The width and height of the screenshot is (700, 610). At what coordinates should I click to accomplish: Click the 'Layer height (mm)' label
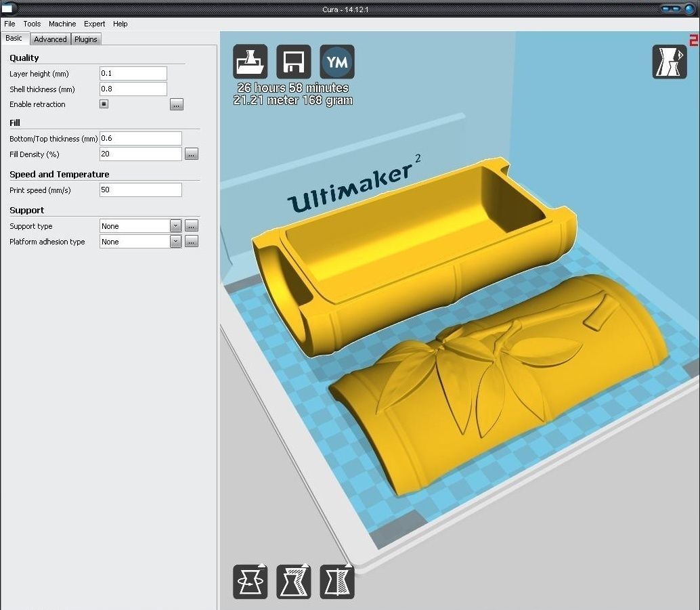pos(39,74)
